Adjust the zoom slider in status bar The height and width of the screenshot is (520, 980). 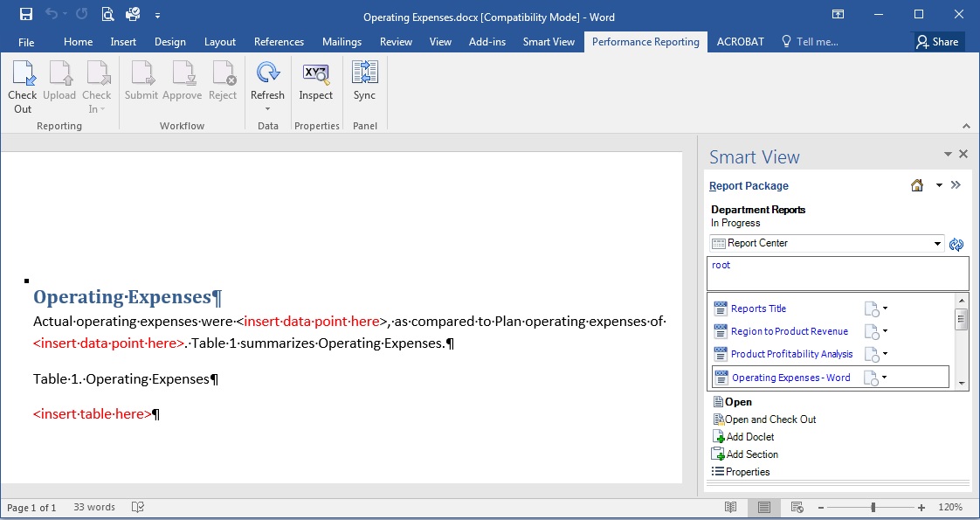coord(873,507)
